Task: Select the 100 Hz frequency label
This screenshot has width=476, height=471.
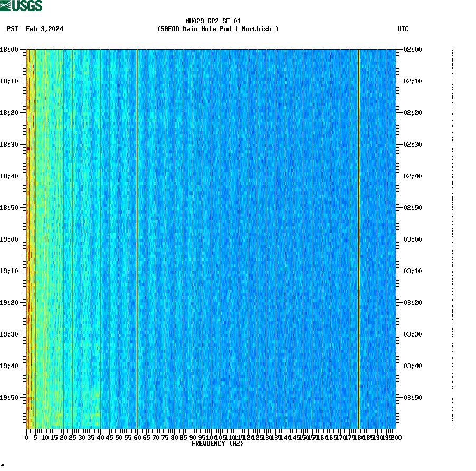Action: tap(210, 437)
